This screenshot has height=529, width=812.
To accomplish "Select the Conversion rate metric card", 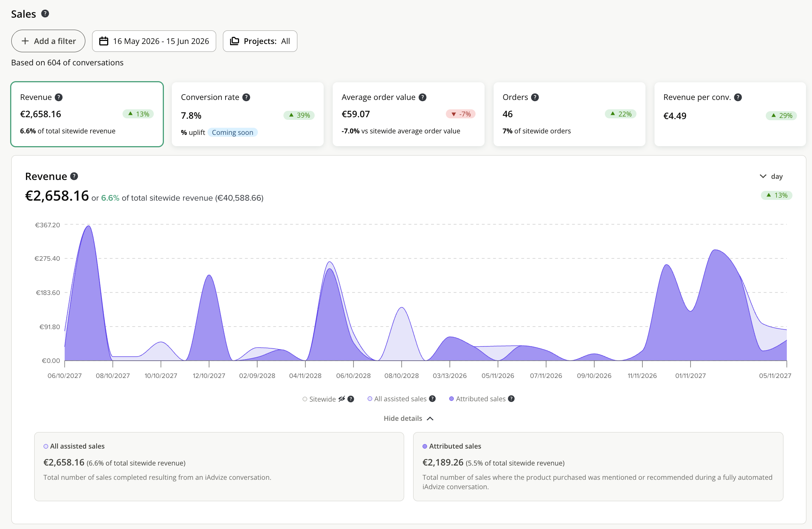I will [x=248, y=114].
